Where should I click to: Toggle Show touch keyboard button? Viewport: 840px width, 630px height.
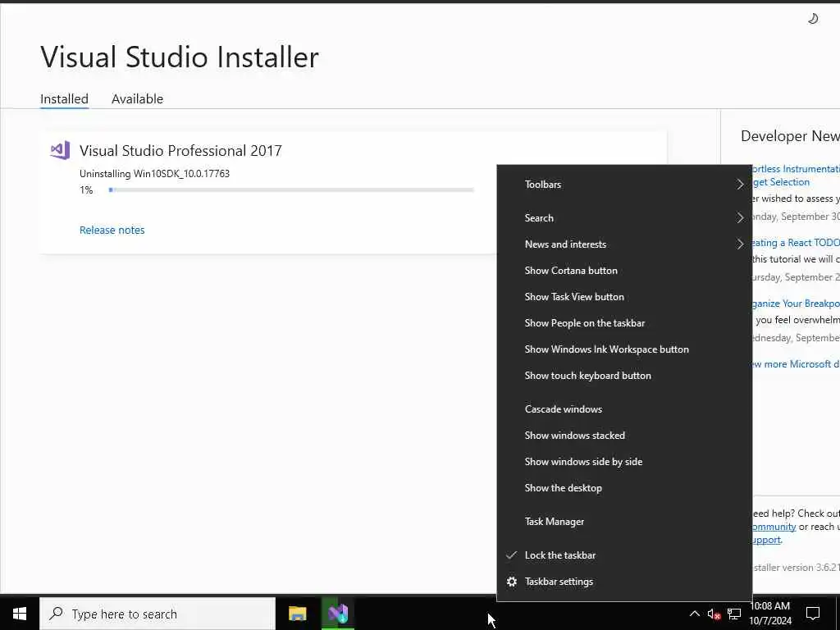624,376
